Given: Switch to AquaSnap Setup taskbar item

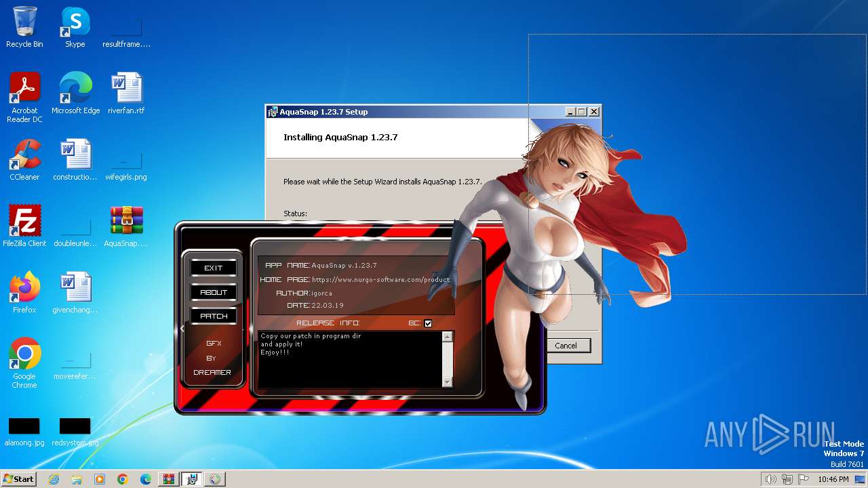Looking at the screenshot, I should pos(192,479).
